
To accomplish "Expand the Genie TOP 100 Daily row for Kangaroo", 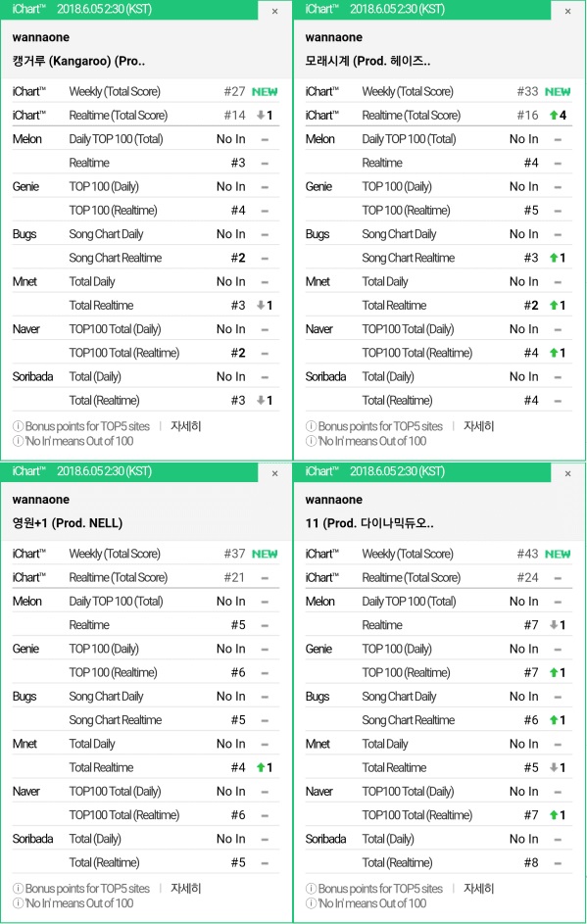I will click(147, 186).
